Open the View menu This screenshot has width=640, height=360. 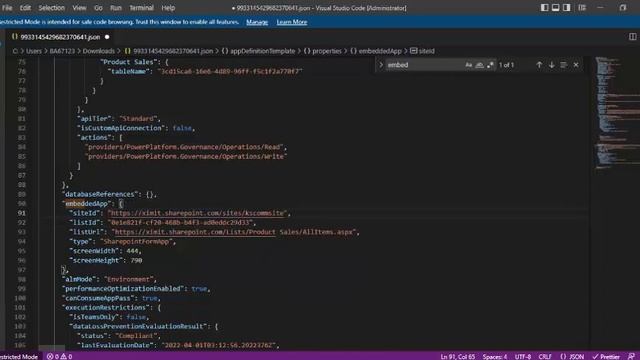pos(79,8)
